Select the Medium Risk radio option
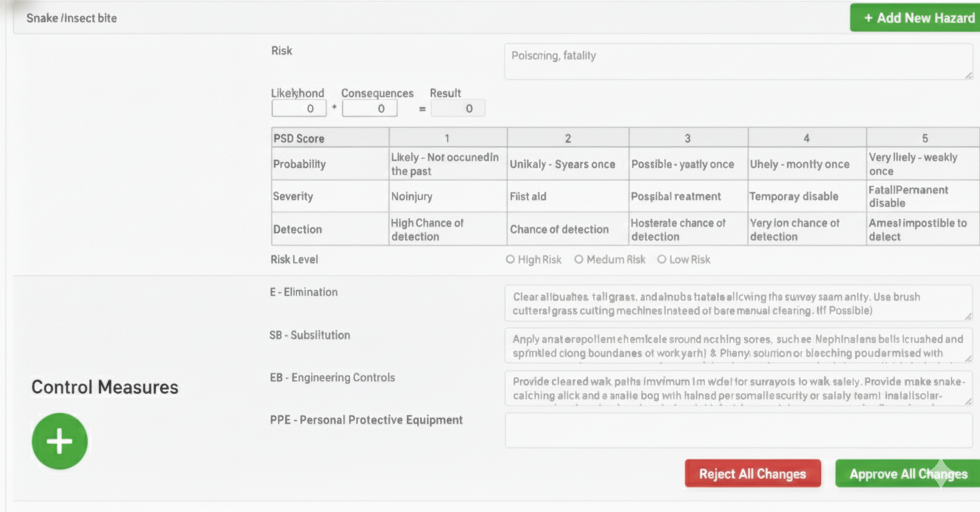The image size is (980, 512). [x=578, y=259]
